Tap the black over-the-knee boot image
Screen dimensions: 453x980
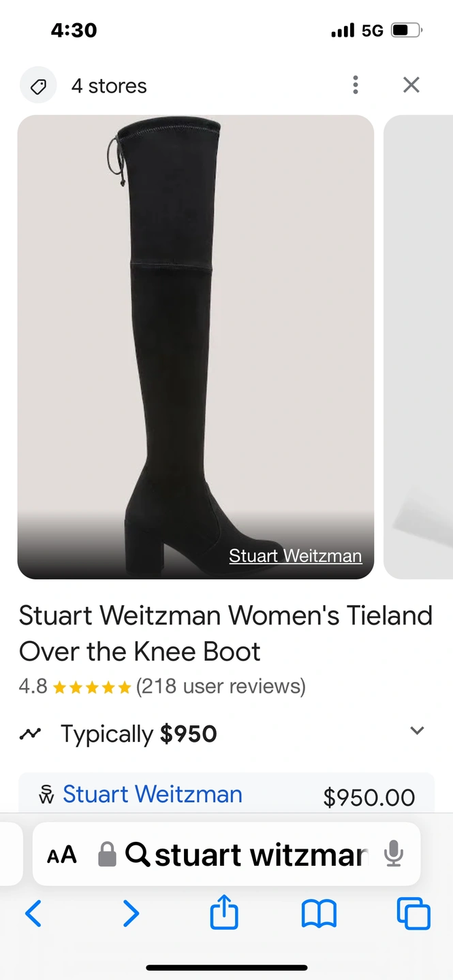(196, 347)
